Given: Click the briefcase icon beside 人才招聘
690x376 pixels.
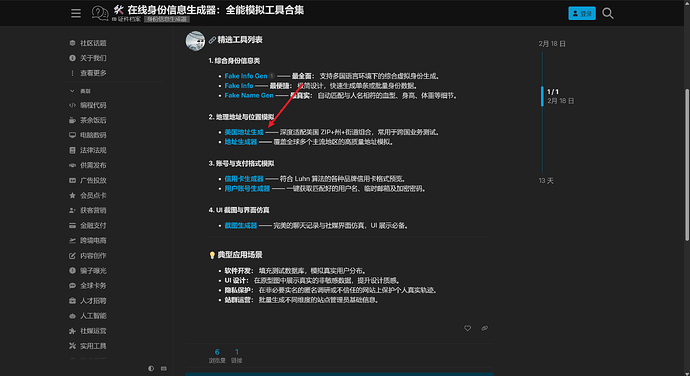Looking at the screenshot, I should [x=72, y=301].
